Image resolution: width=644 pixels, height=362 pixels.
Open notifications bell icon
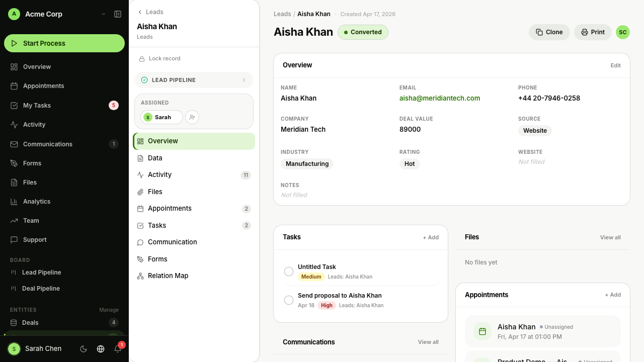click(x=118, y=349)
